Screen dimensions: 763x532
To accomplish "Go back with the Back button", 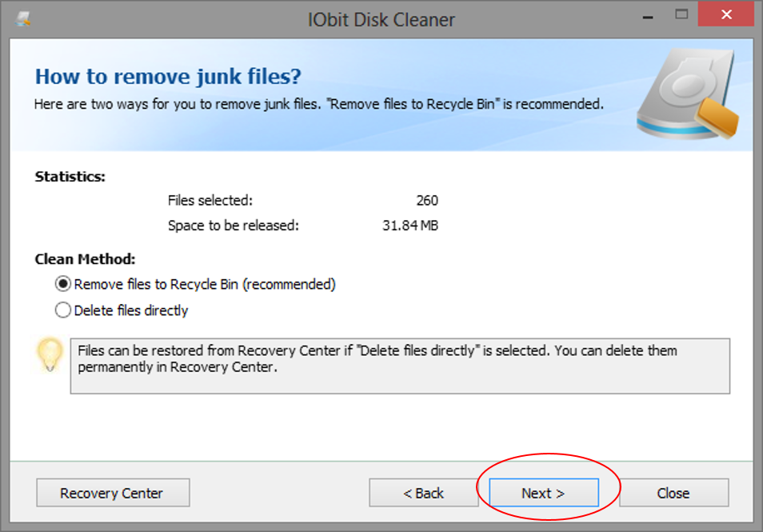I will pyautogui.click(x=424, y=493).
